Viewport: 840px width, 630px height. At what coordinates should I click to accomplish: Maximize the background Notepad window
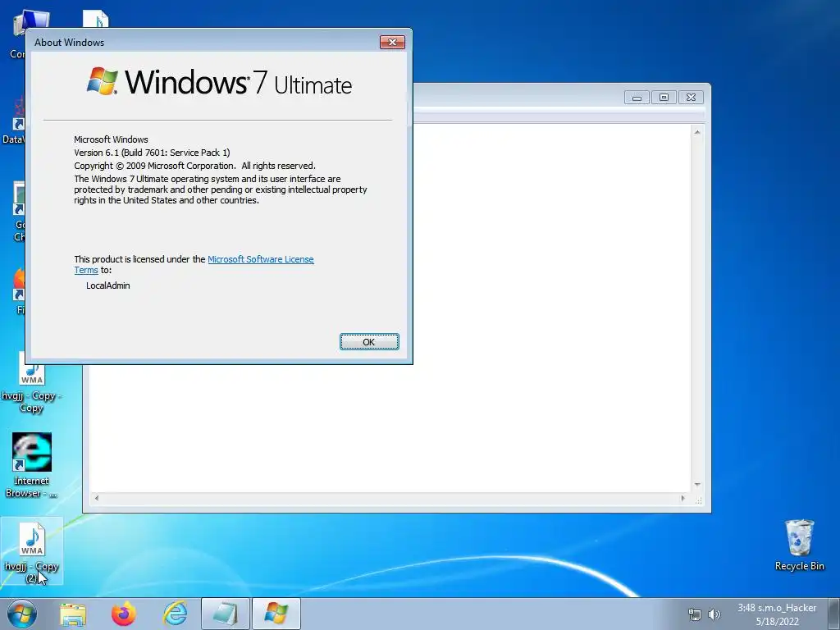coord(664,98)
